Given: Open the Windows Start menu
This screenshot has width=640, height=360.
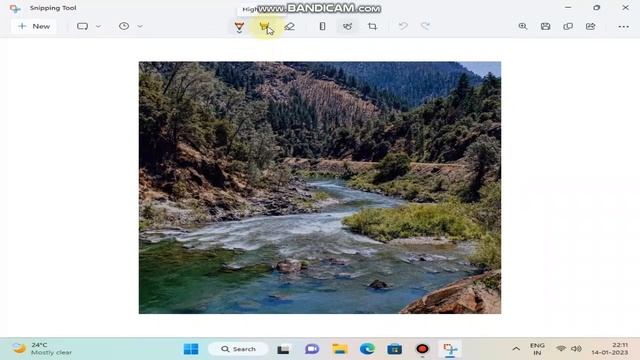Looking at the screenshot, I should click(x=191, y=349).
